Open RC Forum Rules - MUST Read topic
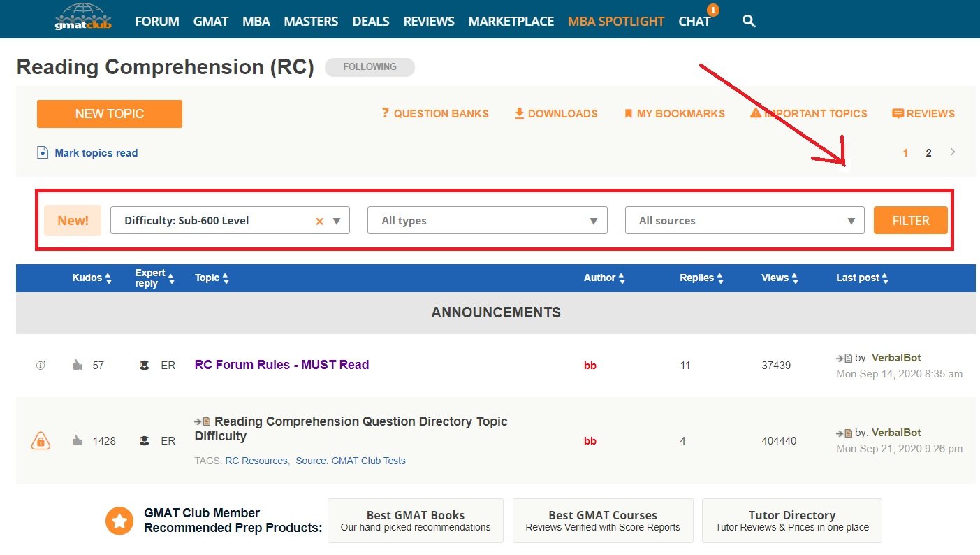Viewport: 980px width, 555px height. pyautogui.click(x=281, y=365)
